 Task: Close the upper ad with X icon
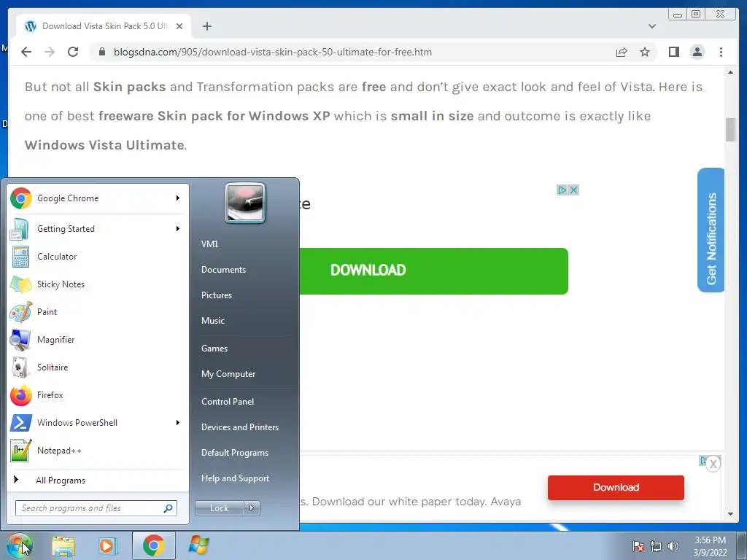(x=573, y=190)
